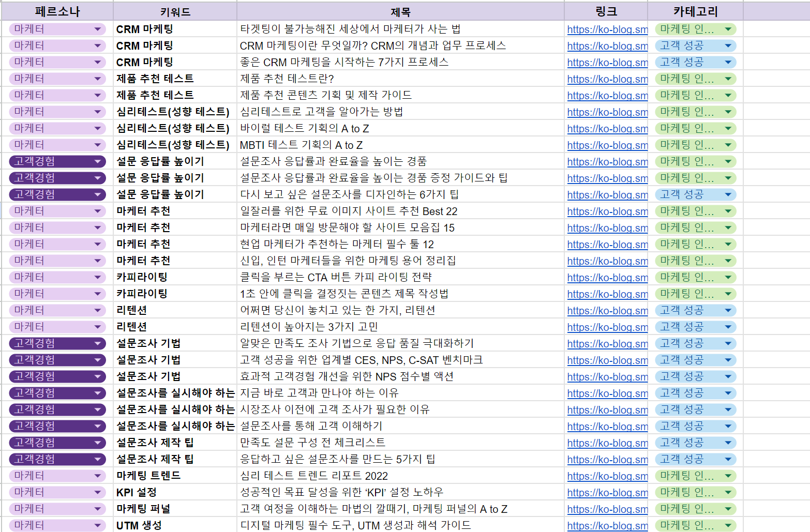This screenshot has height=532, width=810.
Task: Click the 키워드 header cell
Action: pyautogui.click(x=174, y=11)
